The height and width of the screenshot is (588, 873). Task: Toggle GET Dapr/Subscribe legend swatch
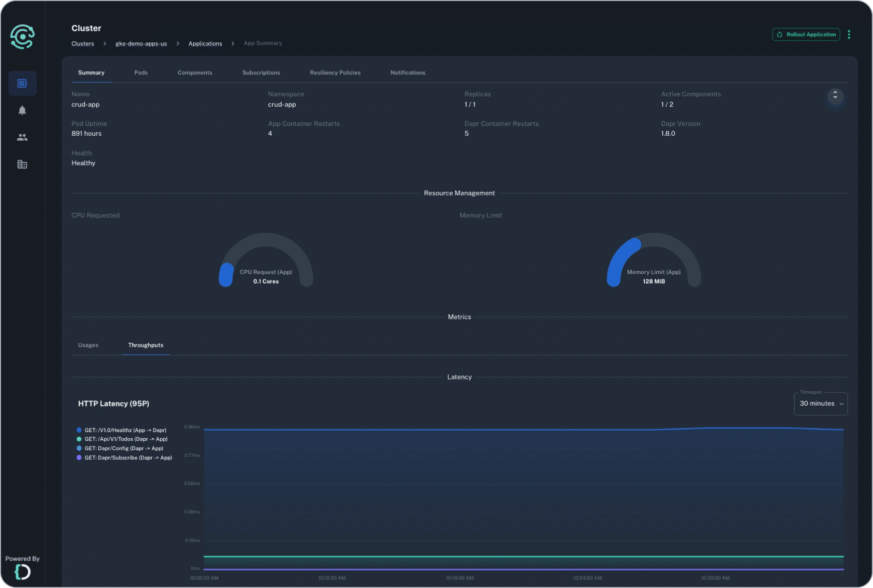pos(79,458)
